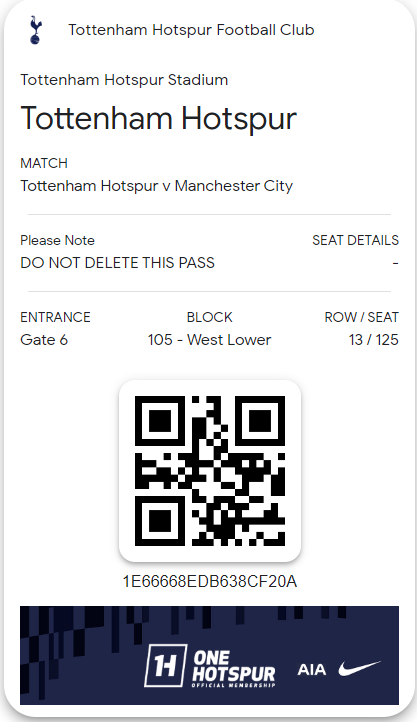Click the large Tottenham Hotspur heading
This screenshot has height=722, width=417.
pos(159,119)
